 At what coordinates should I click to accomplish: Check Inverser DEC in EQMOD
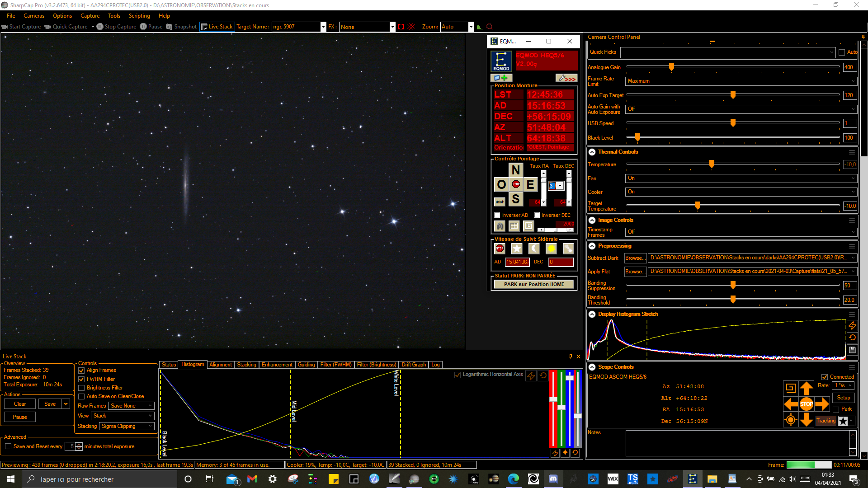[537, 216]
